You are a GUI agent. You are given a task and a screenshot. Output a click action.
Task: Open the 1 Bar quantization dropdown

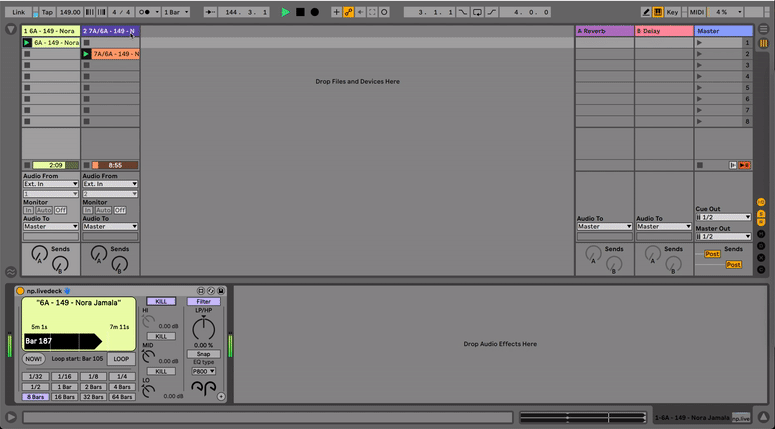tap(176, 12)
